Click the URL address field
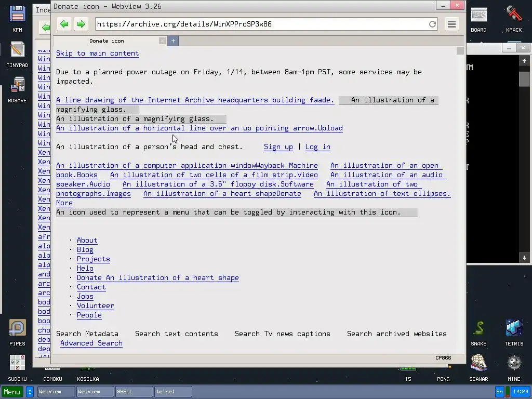 262,24
